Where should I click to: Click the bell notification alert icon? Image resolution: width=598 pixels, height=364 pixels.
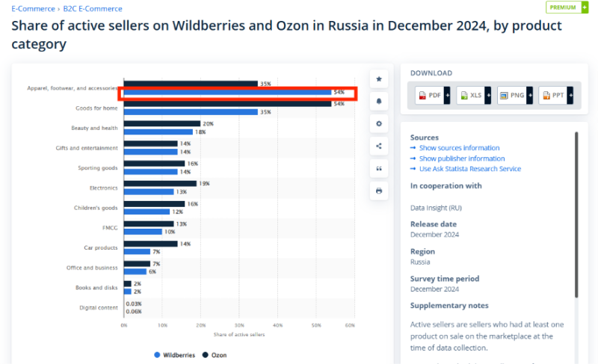point(379,101)
